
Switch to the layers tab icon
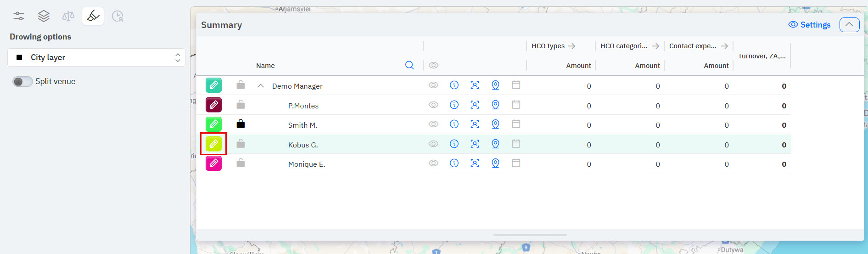point(44,17)
